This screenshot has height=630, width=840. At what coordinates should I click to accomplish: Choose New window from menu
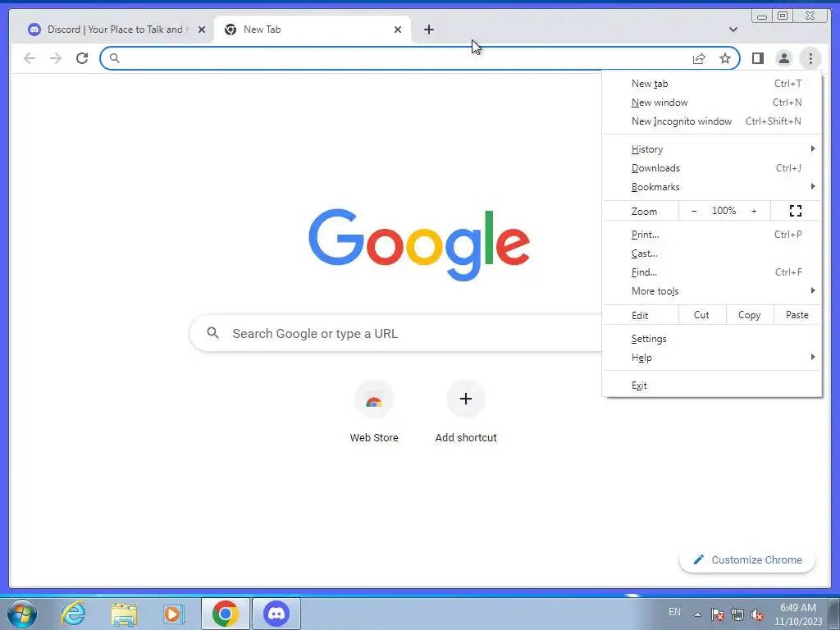pyautogui.click(x=712, y=103)
